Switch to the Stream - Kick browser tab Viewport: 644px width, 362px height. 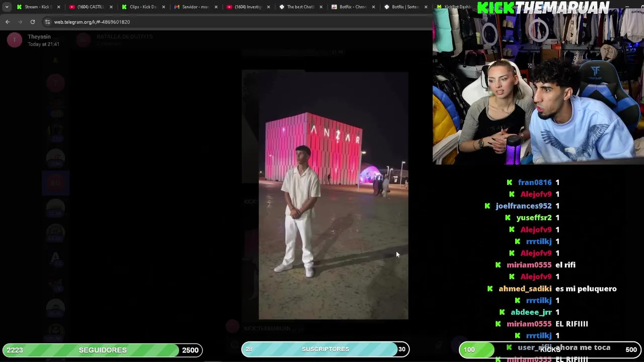click(x=38, y=7)
